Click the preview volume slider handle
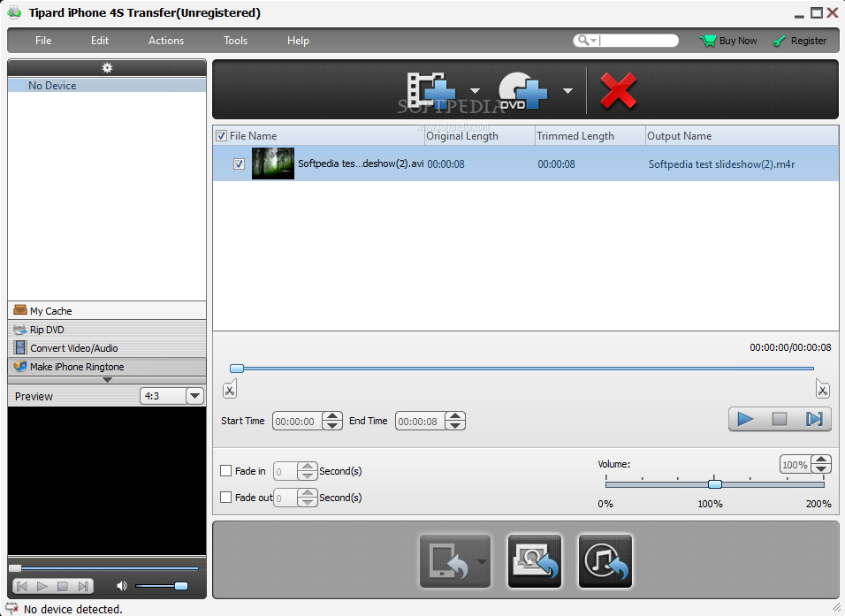The width and height of the screenshot is (845, 616). (181, 586)
